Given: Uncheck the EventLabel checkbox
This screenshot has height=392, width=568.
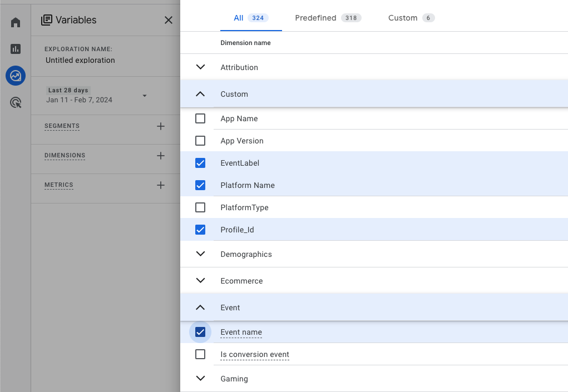Looking at the screenshot, I should tap(200, 163).
